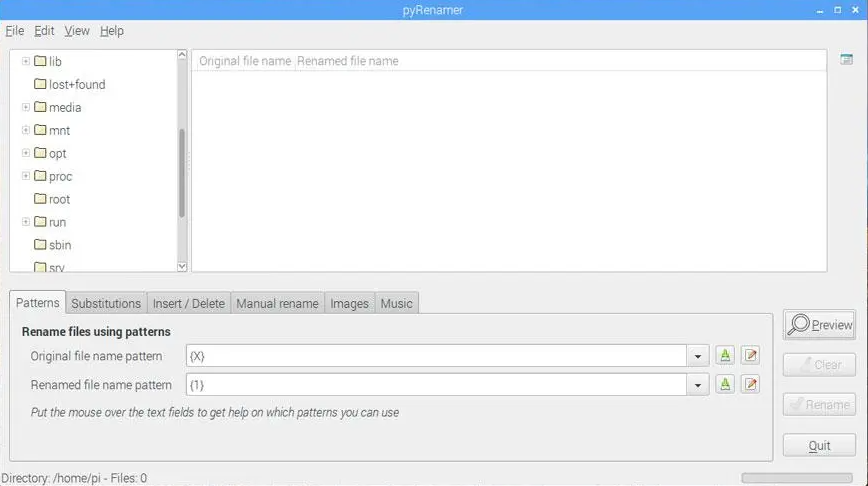Screen dimensions: 868x486
Task: Select the media folder icon
Action: point(40,107)
